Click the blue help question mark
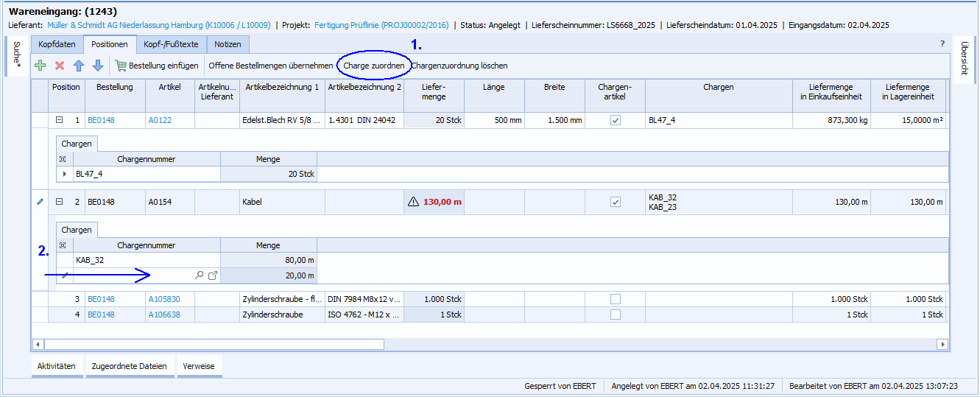 942,44
